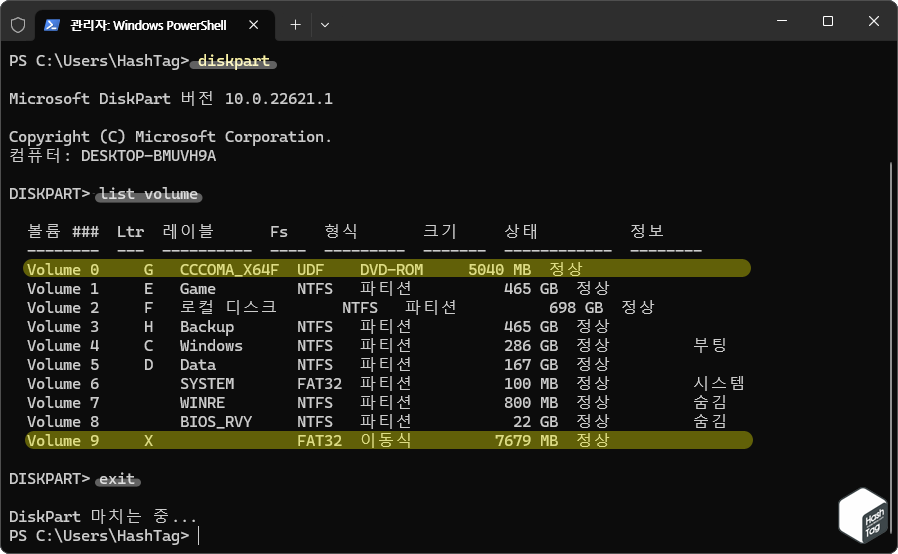
Task: Click the Windows volume label
Action: [x=211, y=345]
